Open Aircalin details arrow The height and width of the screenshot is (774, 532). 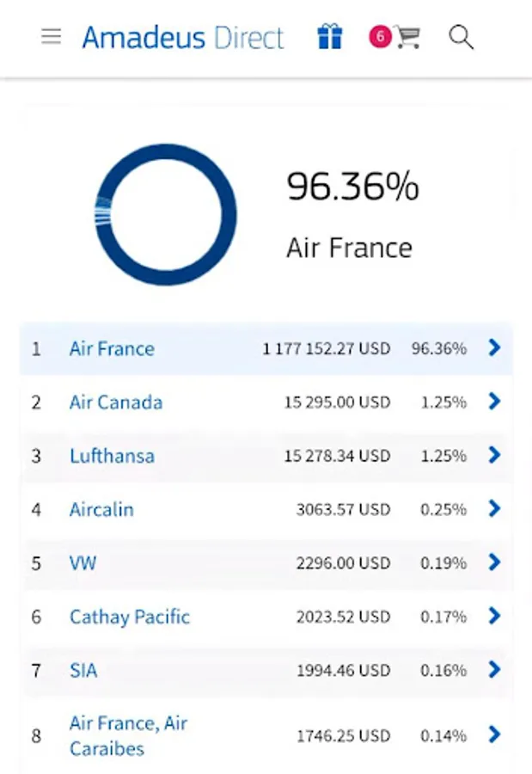coord(494,508)
